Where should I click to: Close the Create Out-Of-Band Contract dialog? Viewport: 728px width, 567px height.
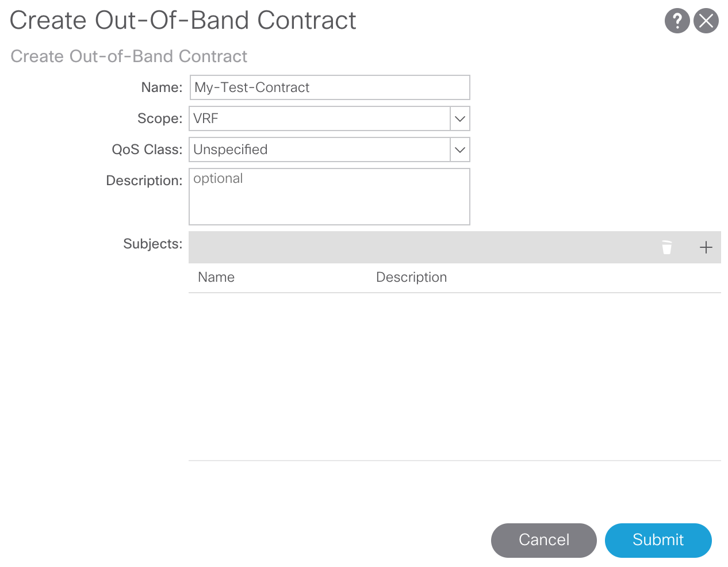(706, 21)
